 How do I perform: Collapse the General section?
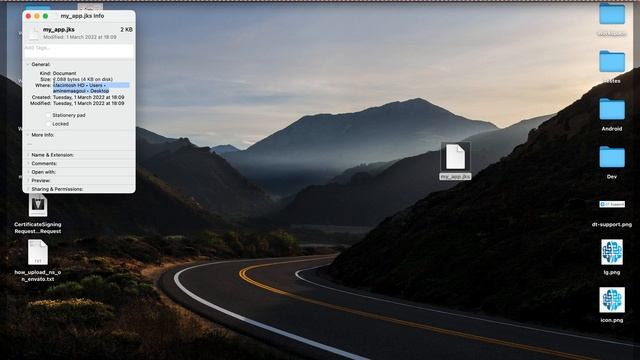point(28,64)
